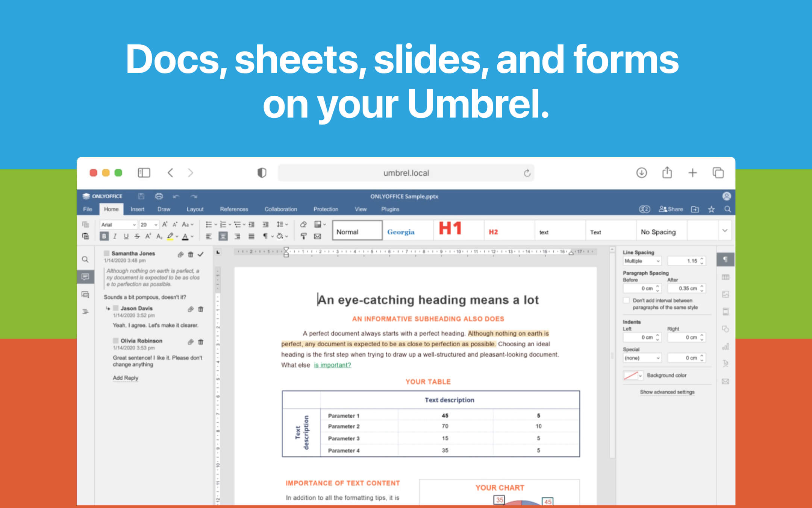Open the Special indent dropdown

pos(642,357)
